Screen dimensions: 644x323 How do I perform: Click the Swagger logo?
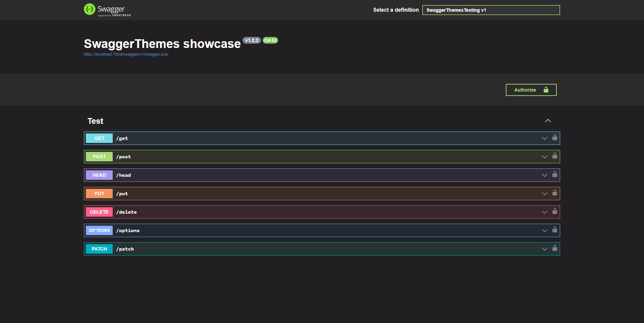(107, 10)
